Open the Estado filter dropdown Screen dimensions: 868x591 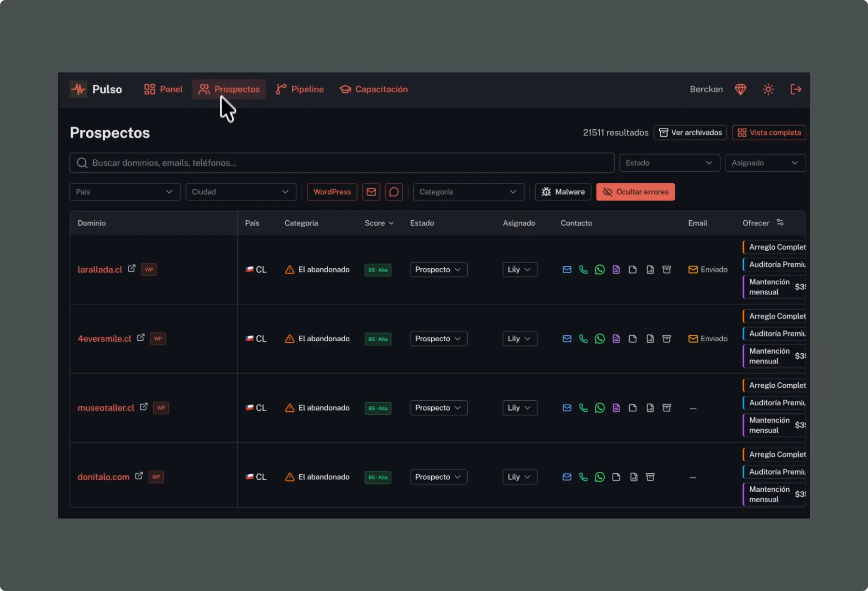669,163
